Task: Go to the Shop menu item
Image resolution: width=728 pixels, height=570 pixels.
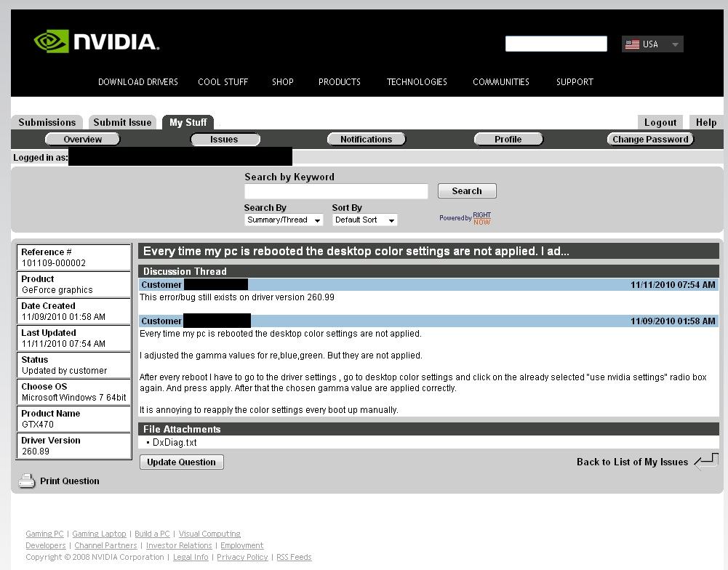Action: click(x=283, y=82)
